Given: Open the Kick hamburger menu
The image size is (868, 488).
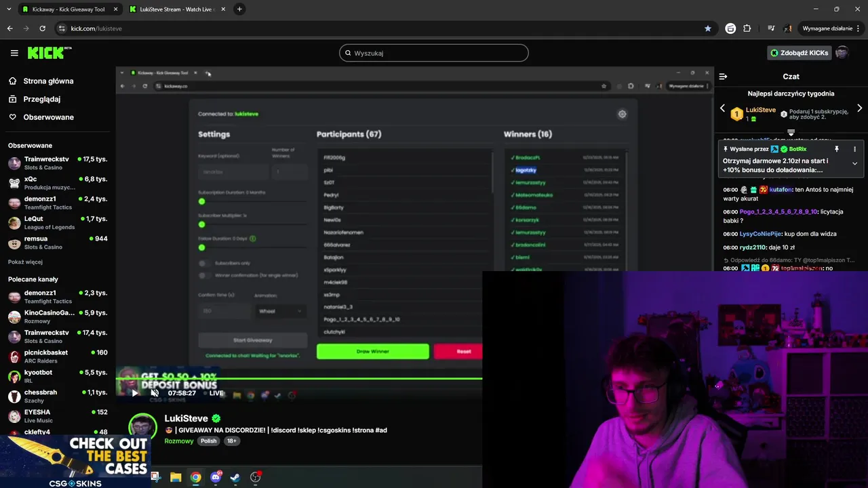Looking at the screenshot, I should click(14, 53).
